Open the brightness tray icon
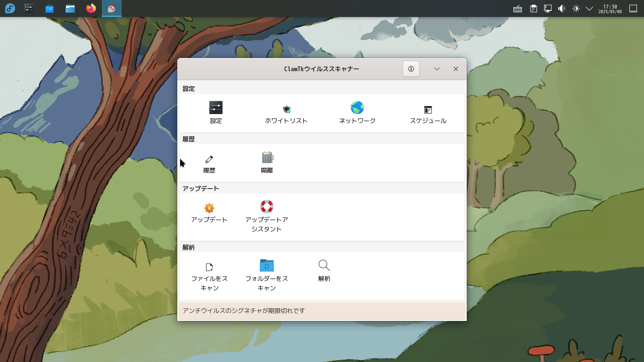The width and height of the screenshot is (644, 362). [576, 8]
